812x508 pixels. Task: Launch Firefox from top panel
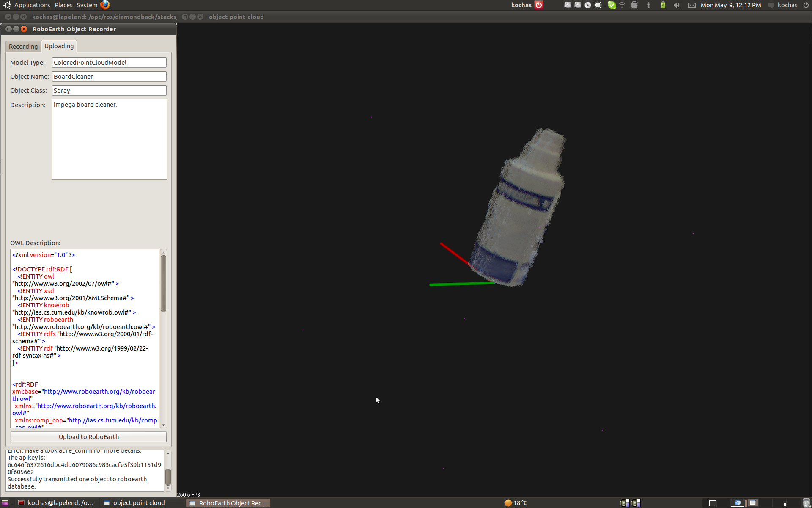click(x=105, y=5)
